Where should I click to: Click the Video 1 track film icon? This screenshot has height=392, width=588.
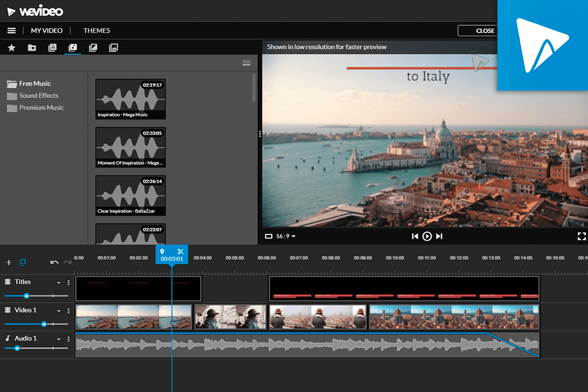pos(7,310)
